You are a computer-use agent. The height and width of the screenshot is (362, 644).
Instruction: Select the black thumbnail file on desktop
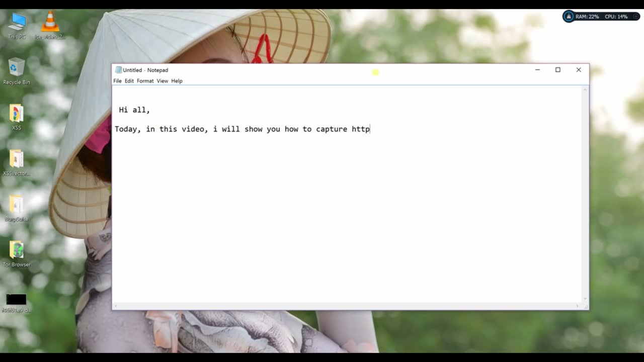[17, 303]
